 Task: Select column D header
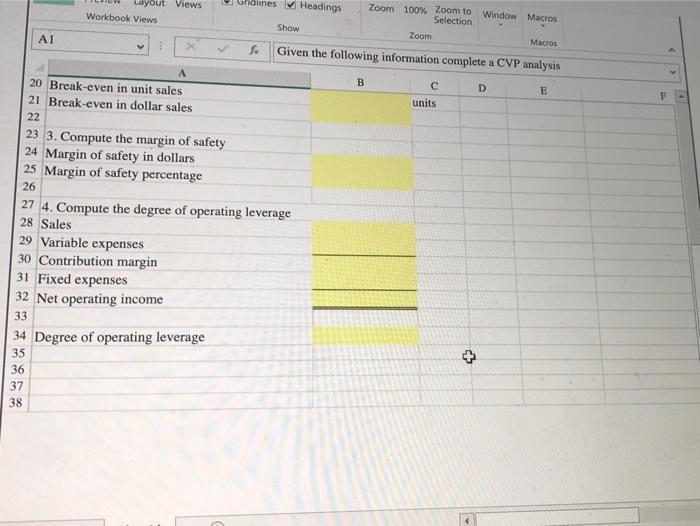tap(482, 88)
